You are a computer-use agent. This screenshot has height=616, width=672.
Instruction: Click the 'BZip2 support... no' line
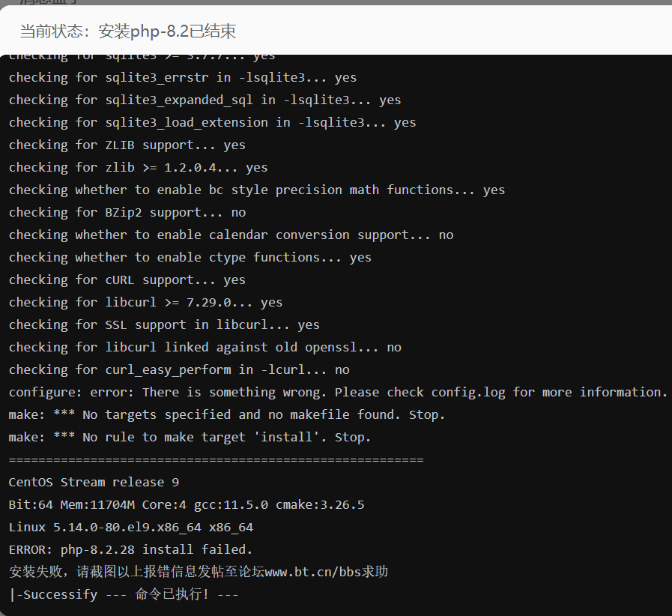(x=127, y=212)
